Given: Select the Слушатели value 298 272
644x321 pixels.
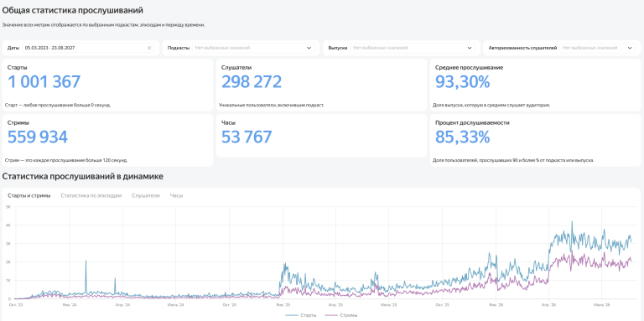Looking at the screenshot, I should [252, 81].
